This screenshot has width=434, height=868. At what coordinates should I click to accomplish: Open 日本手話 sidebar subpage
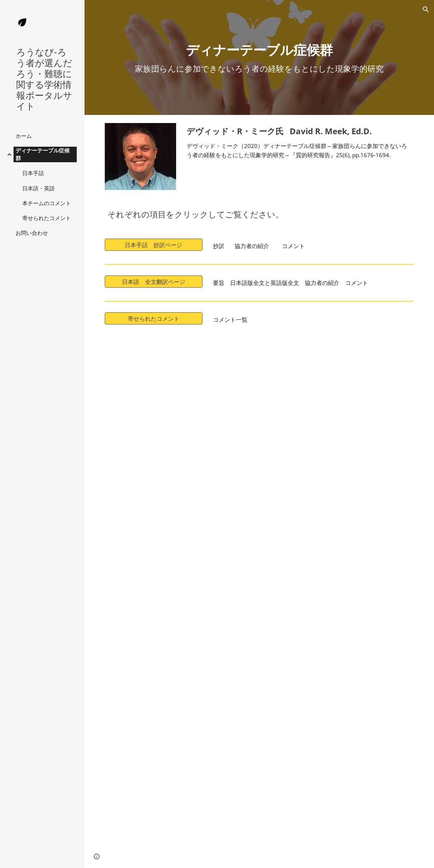33,173
